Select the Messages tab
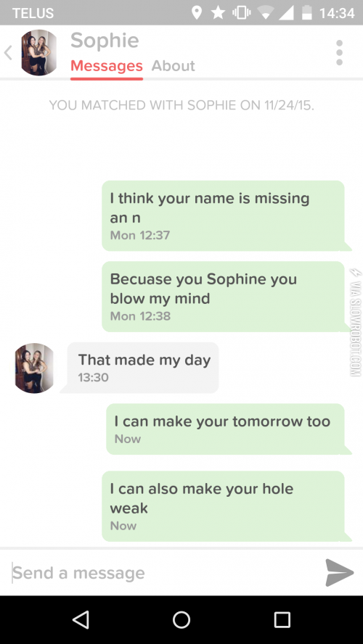Image resolution: width=363 pixels, height=644 pixels. tap(107, 66)
